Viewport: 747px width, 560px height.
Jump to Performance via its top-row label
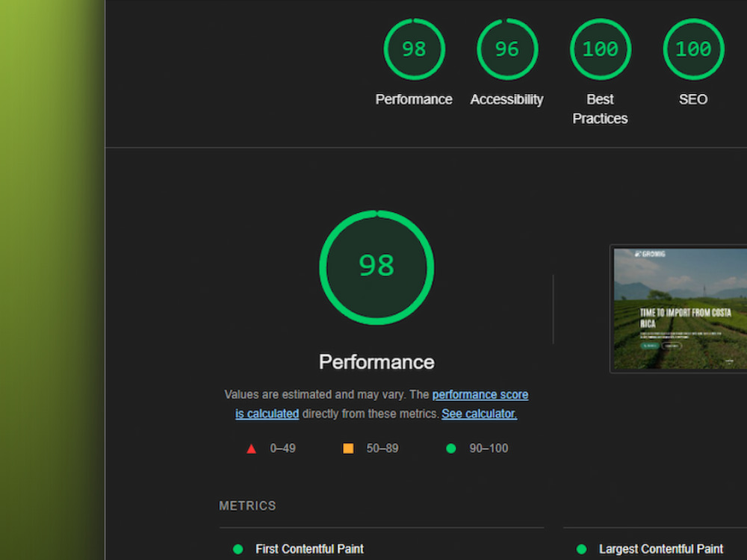414,99
